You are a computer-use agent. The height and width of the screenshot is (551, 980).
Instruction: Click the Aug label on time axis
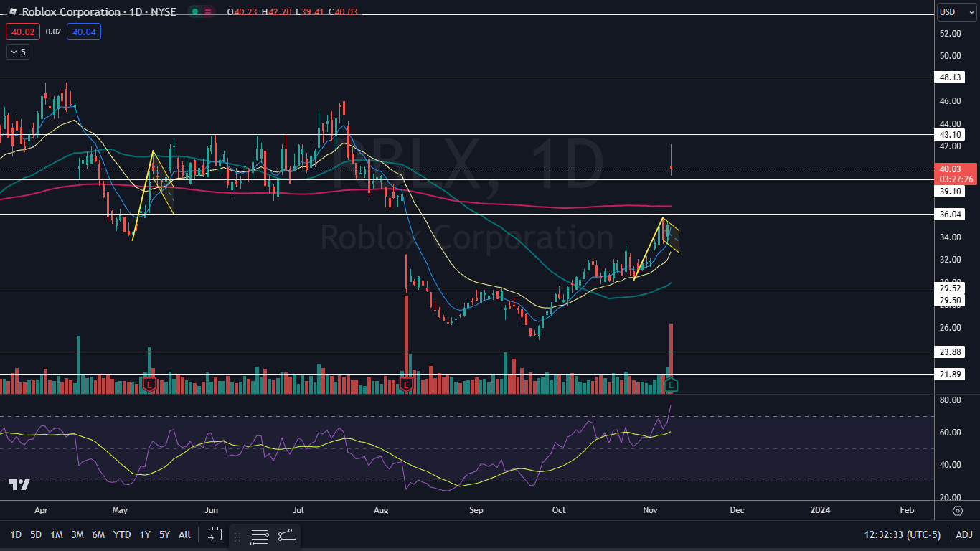(381, 510)
